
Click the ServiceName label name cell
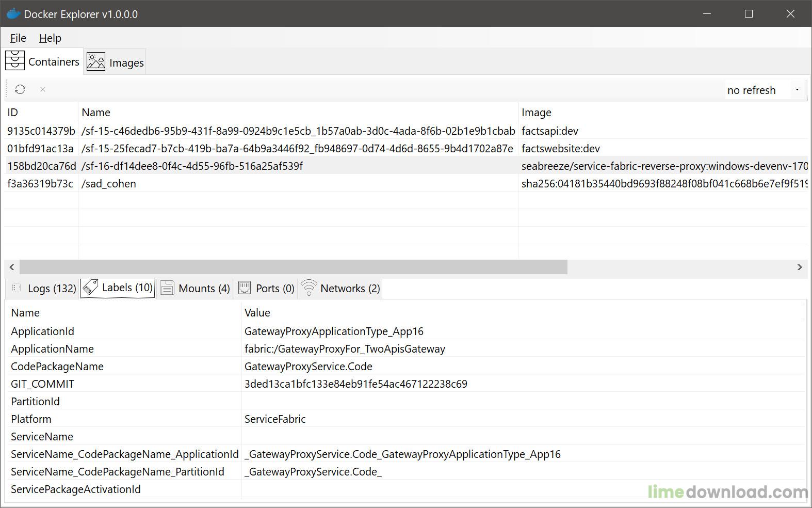click(42, 436)
